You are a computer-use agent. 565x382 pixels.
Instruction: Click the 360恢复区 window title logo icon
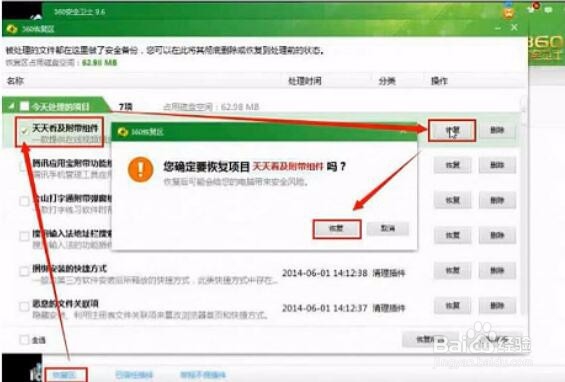[x=12, y=29]
